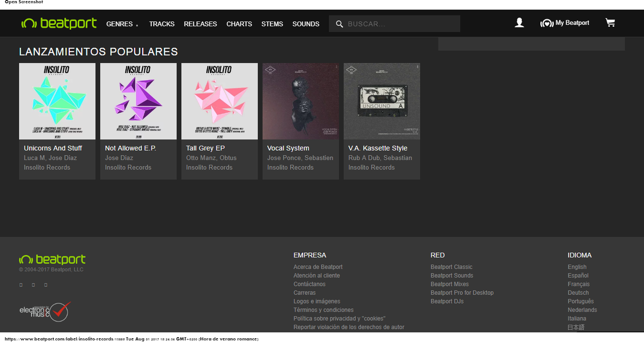Image resolution: width=644 pixels, height=342 pixels.
Task: Open Contáctanos footer link
Action: click(x=310, y=284)
